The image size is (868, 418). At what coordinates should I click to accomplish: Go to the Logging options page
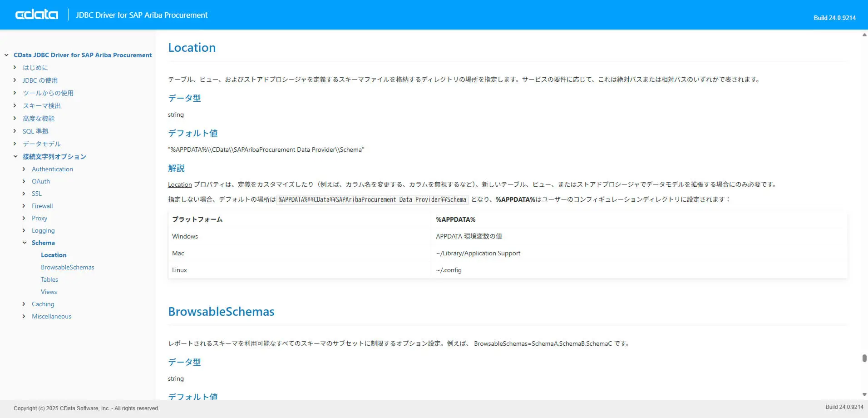click(x=43, y=230)
